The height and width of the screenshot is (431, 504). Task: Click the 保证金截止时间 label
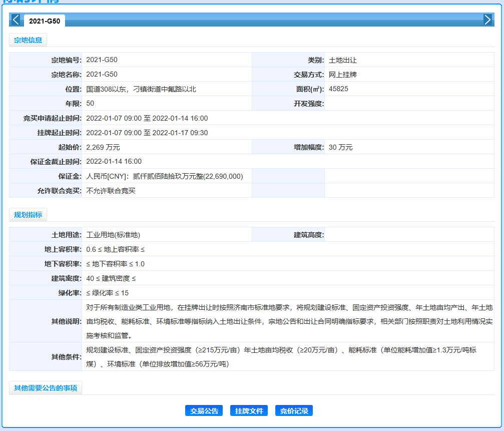[56, 162]
